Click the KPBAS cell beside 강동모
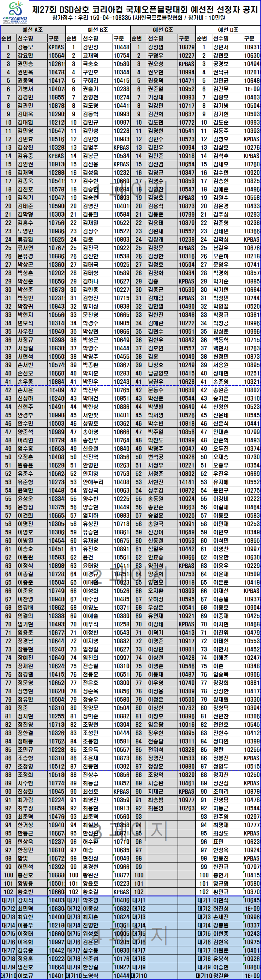Screen dimensions: 261x980 pos(56,47)
